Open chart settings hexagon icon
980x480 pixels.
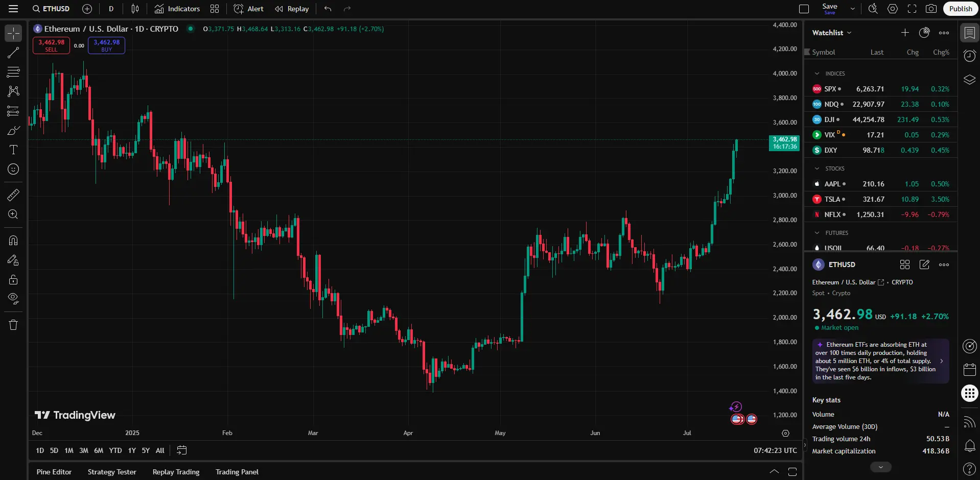(x=893, y=9)
